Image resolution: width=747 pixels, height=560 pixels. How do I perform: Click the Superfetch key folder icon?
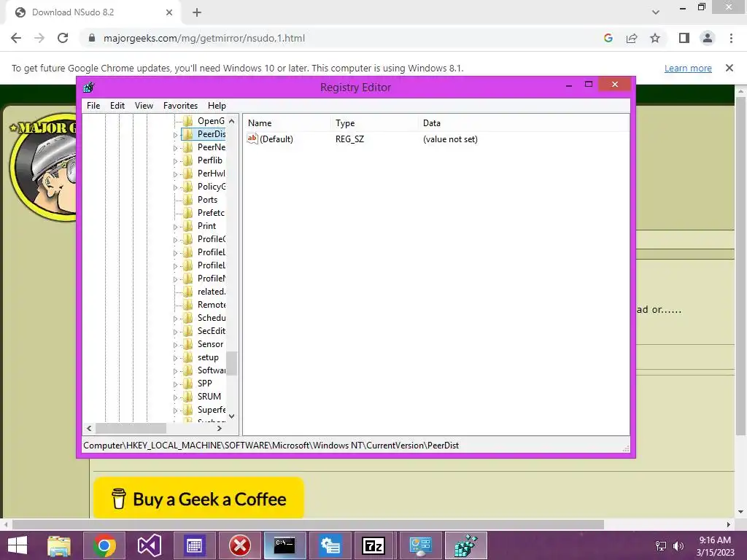[x=188, y=410]
